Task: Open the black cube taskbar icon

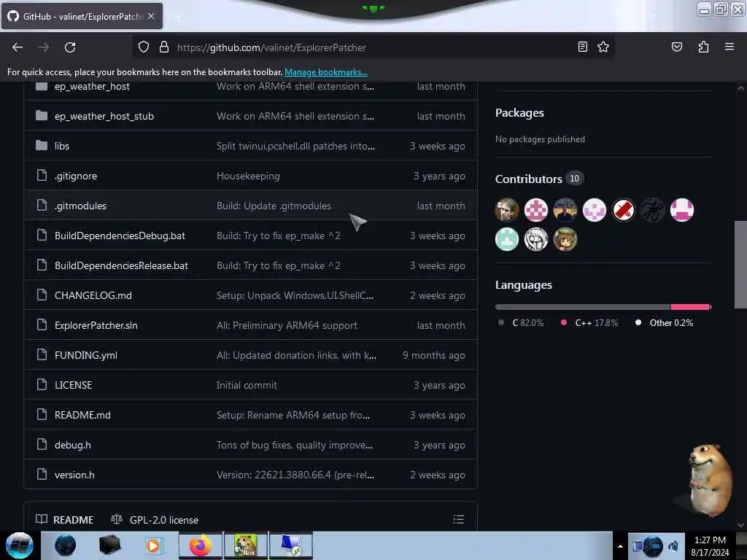Action: pos(109,545)
